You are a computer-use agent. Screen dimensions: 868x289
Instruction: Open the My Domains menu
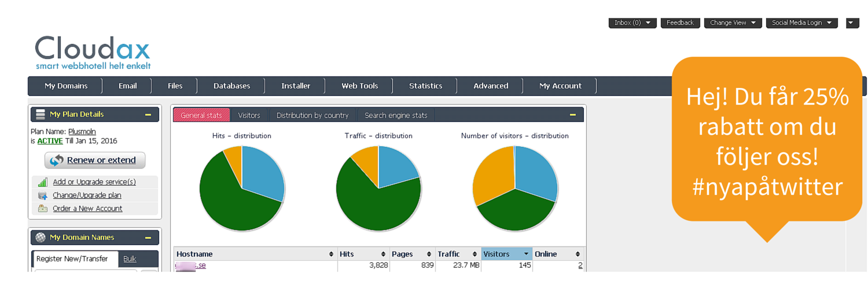pyautogui.click(x=66, y=86)
